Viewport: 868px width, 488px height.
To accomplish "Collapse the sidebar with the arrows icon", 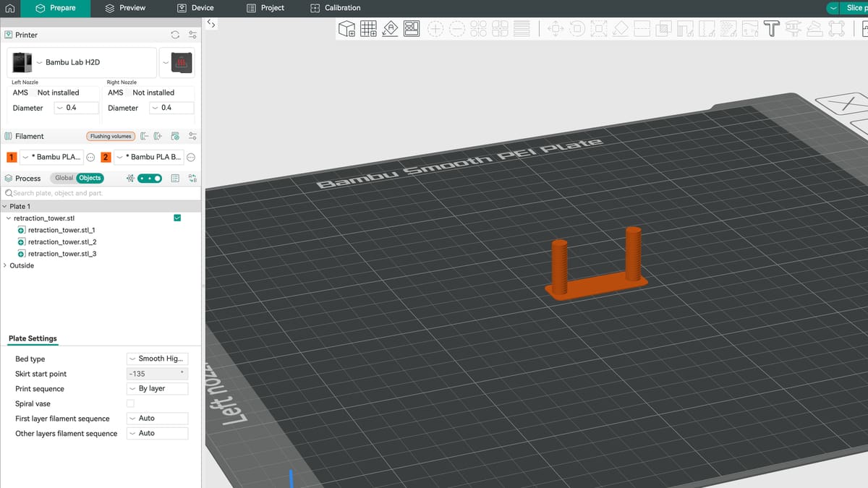I will tap(211, 23).
